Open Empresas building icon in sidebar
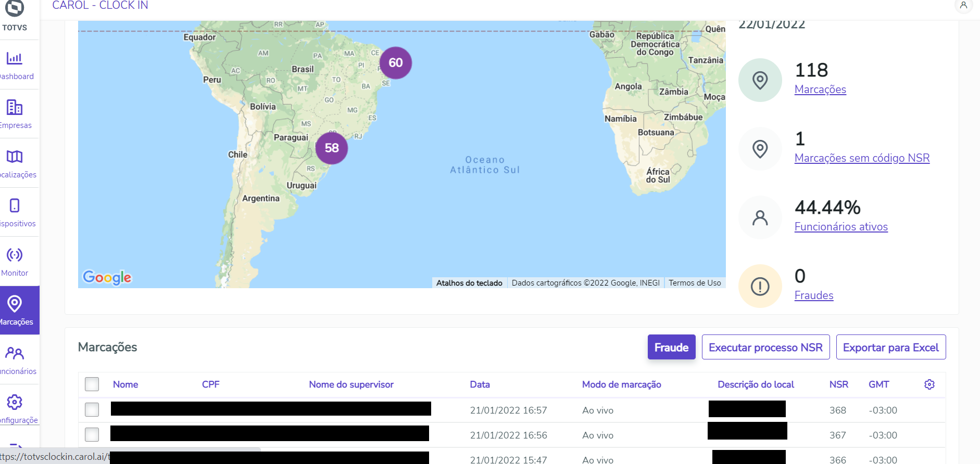 15,107
